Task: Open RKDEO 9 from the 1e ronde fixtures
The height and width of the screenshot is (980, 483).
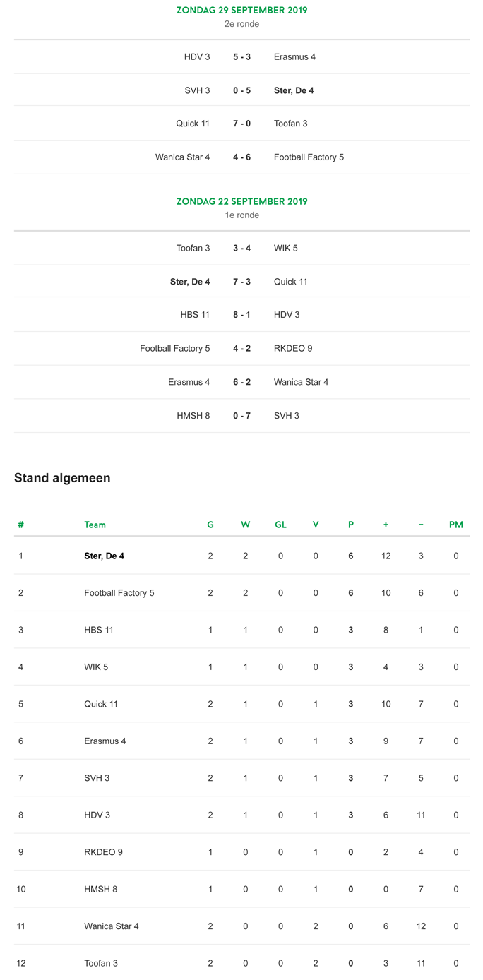Action: point(293,348)
